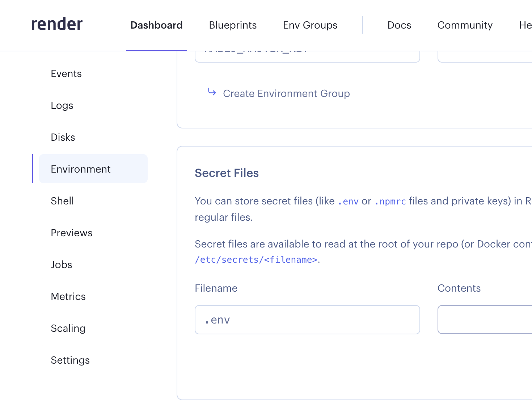The image size is (532, 406).
Task: Select Disks from the sidebar
Action: tap(63, 138)
